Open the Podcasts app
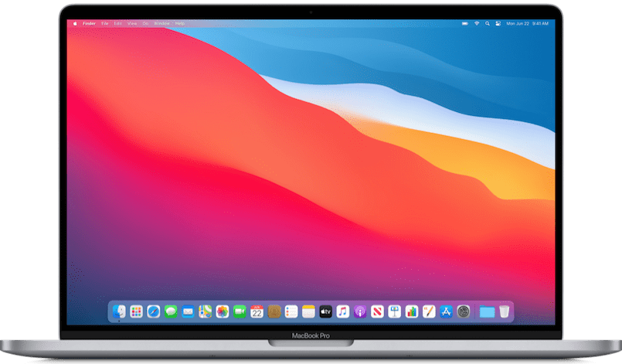This screenshot has width=622, height=364. click(x=360, y=311)
